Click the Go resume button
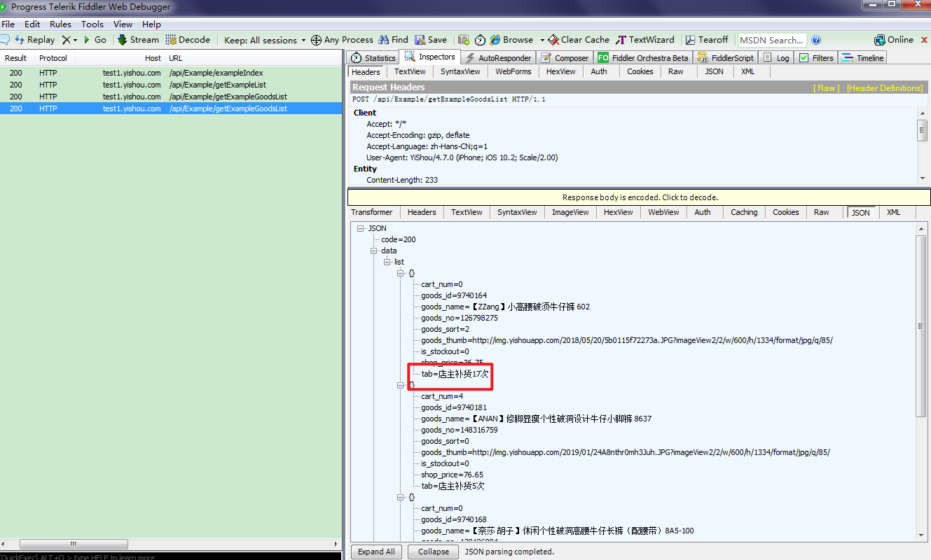 95,40
